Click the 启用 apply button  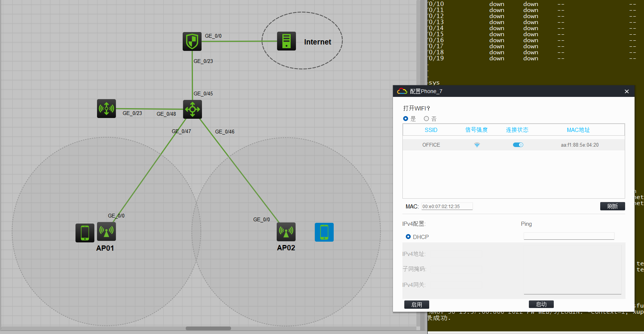[x=416, y=305]
